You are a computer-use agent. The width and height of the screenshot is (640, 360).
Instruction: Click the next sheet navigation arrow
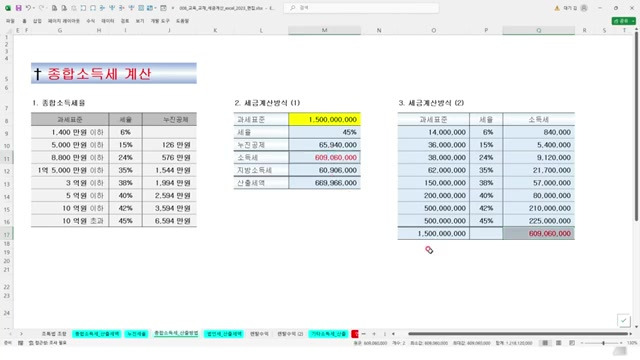click(21, 334)
